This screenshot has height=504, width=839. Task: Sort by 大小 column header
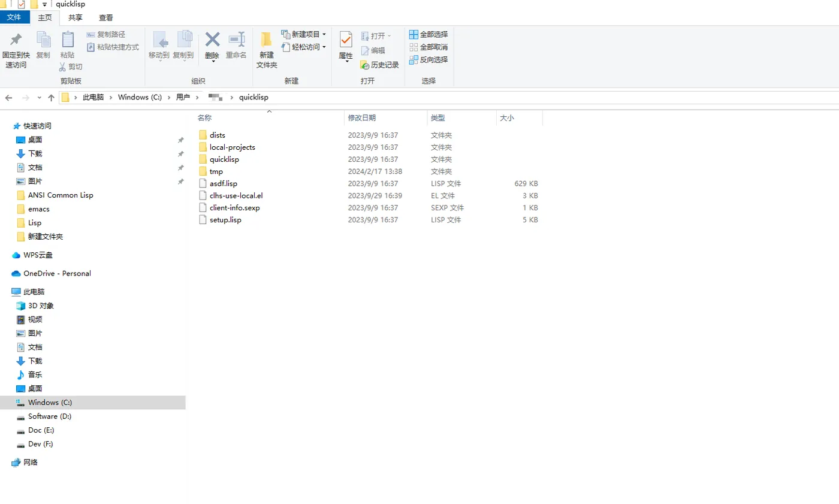coord(520,118)
